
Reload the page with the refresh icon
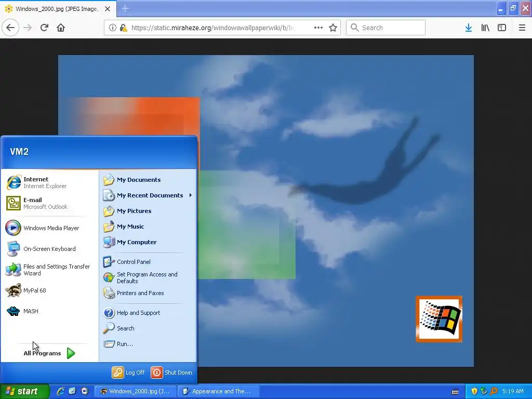point(44,28)
